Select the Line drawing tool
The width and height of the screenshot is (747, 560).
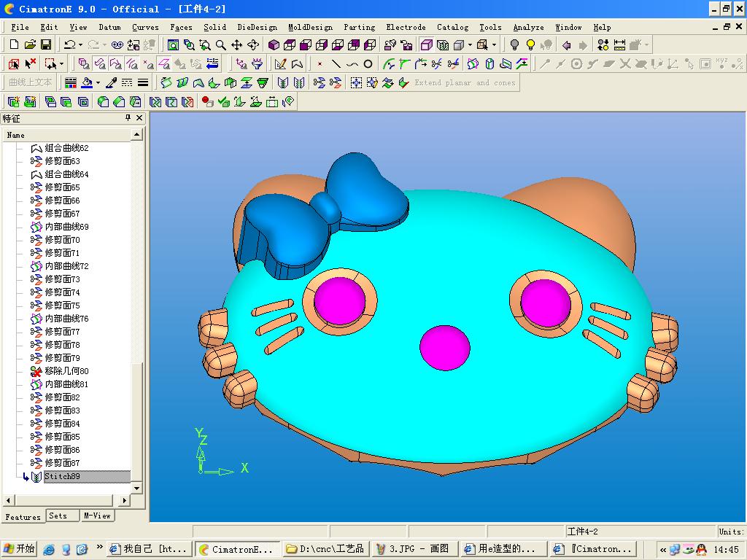[336, 64]
